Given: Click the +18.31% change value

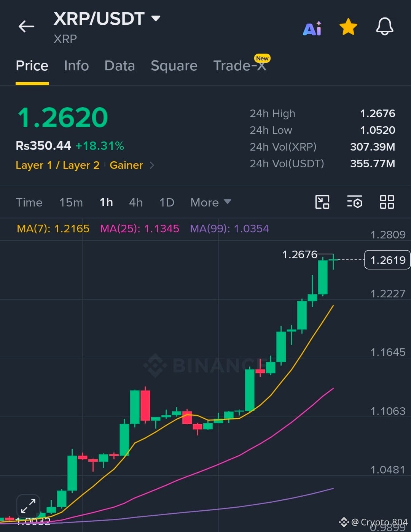Looking at the screenshot, I should tap(100, 146).
